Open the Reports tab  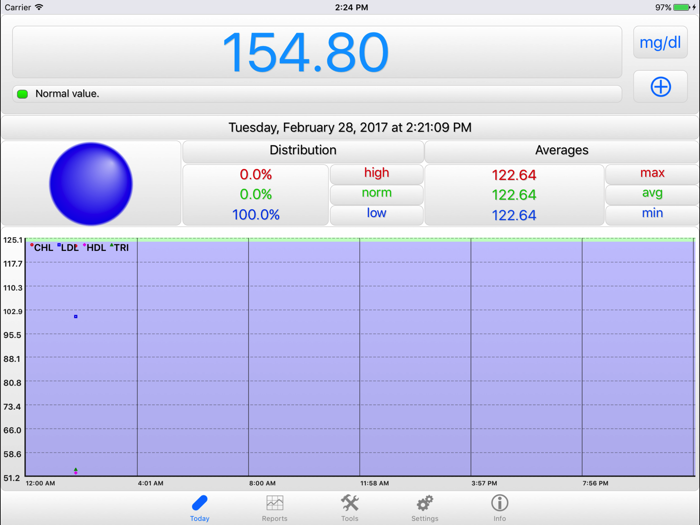[x=274, y=507]
